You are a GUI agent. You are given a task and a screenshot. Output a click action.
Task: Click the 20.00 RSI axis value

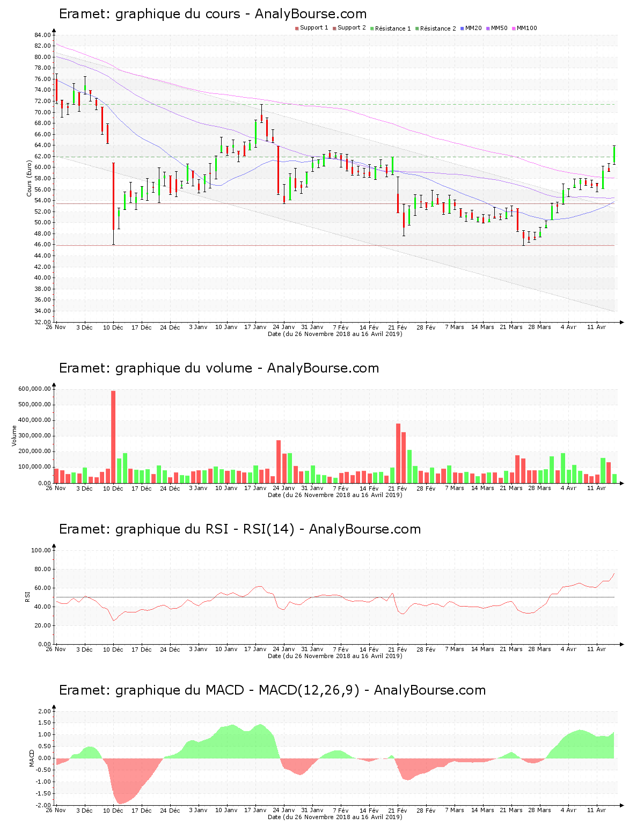[42, 625]
